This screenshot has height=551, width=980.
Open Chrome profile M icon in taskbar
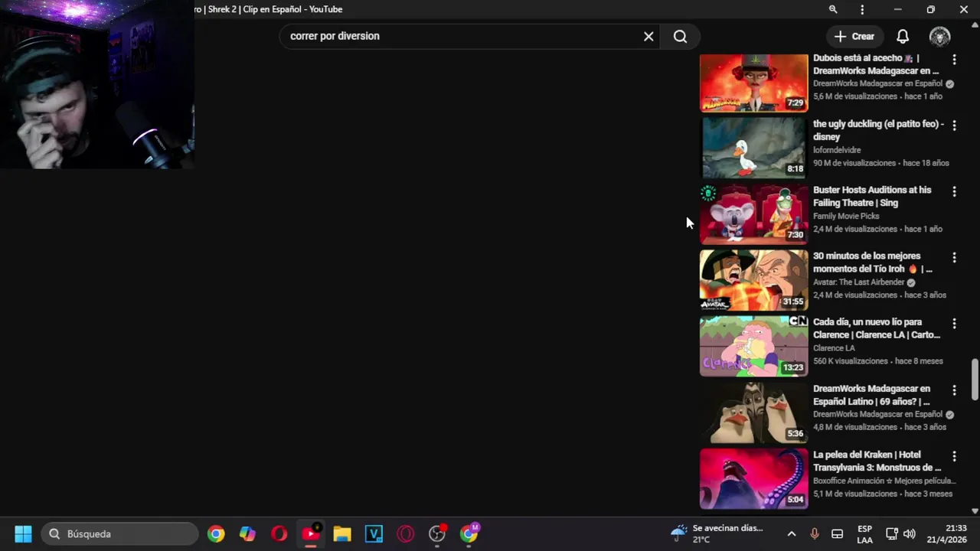(x=469, y=533)
